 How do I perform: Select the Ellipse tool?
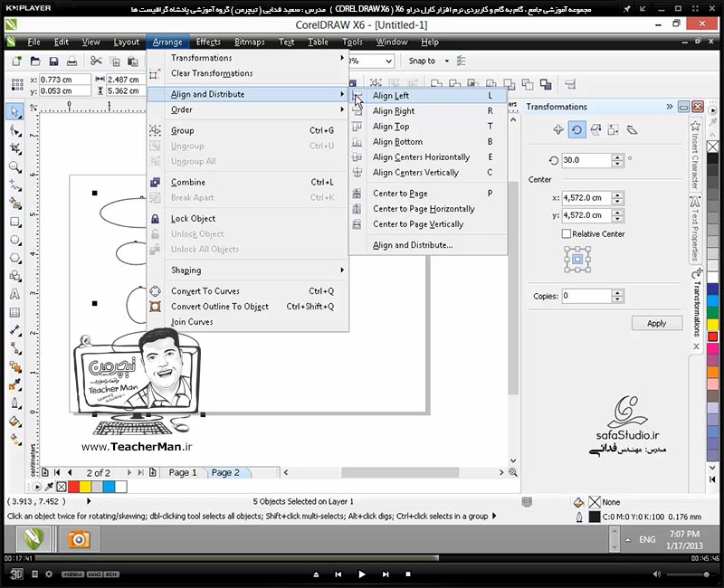[x=14, y=240]
